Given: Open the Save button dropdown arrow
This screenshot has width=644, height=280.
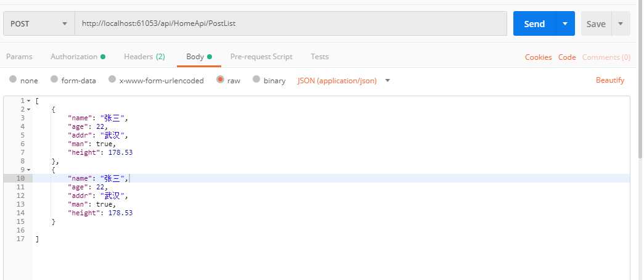Looking at the screenshot, I should click(621, 24).
